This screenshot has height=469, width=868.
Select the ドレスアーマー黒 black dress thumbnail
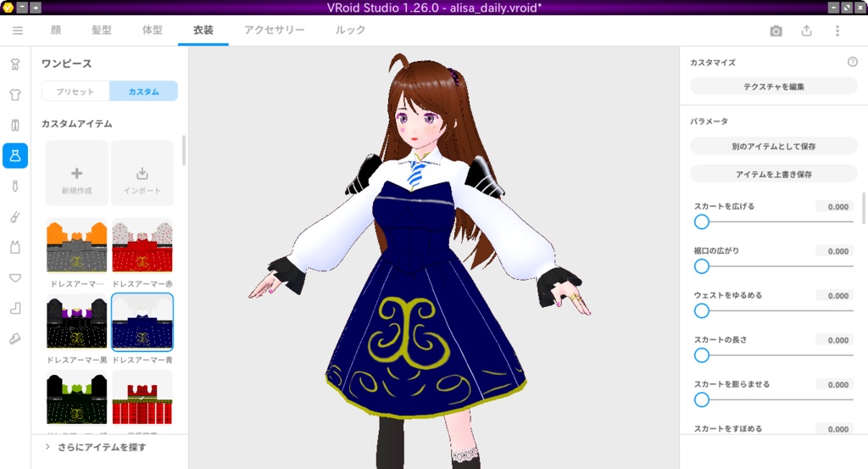(x=77, y=322)
